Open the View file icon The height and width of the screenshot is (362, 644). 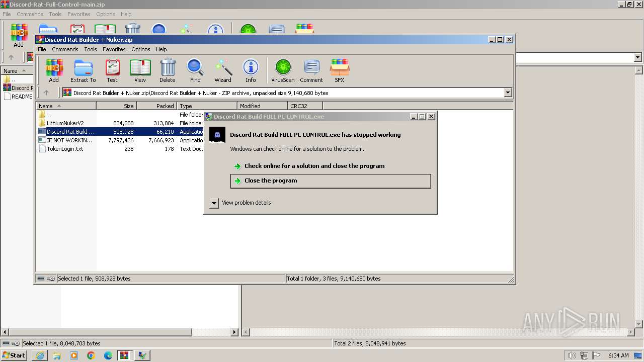[140, 70]
